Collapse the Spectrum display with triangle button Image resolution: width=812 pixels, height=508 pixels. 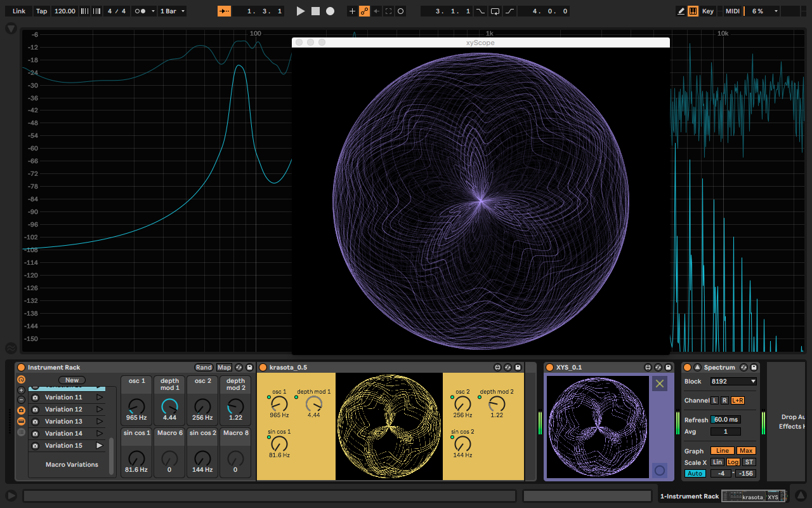pos(697,368)
